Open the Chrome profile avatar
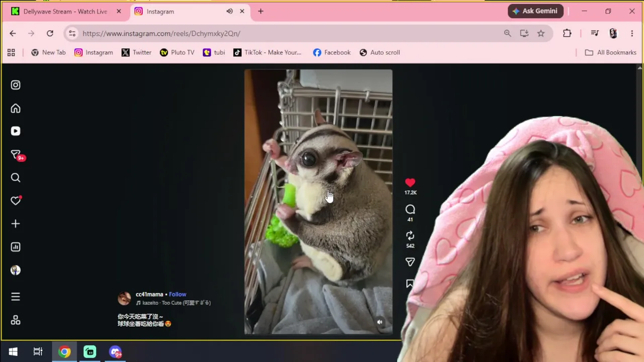Screen dimensions: 644x362 613,33
